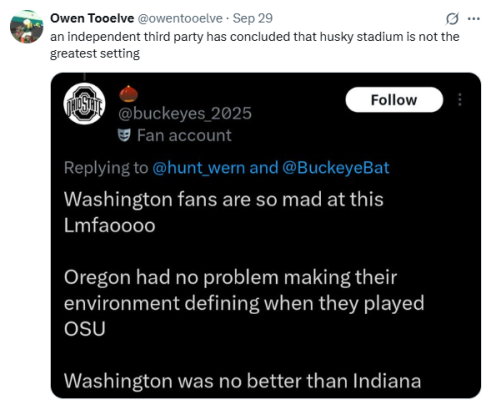This screenshot has height=400, width=491.
Task: Click the 'Replying to' label
Action: click(106, 168)
